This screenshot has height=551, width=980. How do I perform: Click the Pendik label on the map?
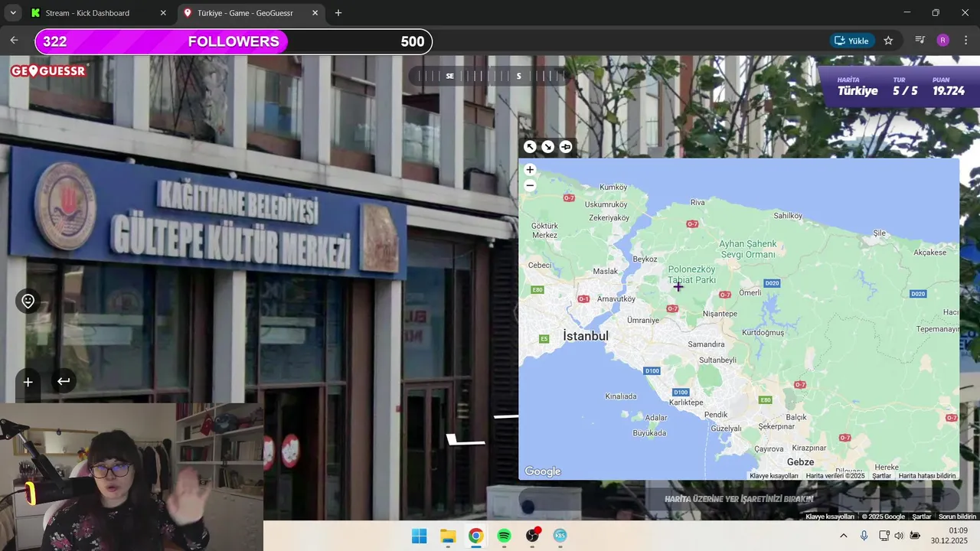(x=716, y=415)
